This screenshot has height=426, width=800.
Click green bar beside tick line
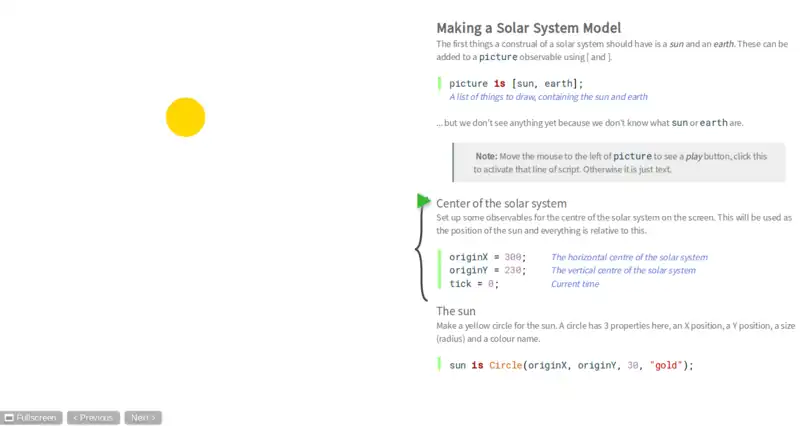tap(439, 284)
